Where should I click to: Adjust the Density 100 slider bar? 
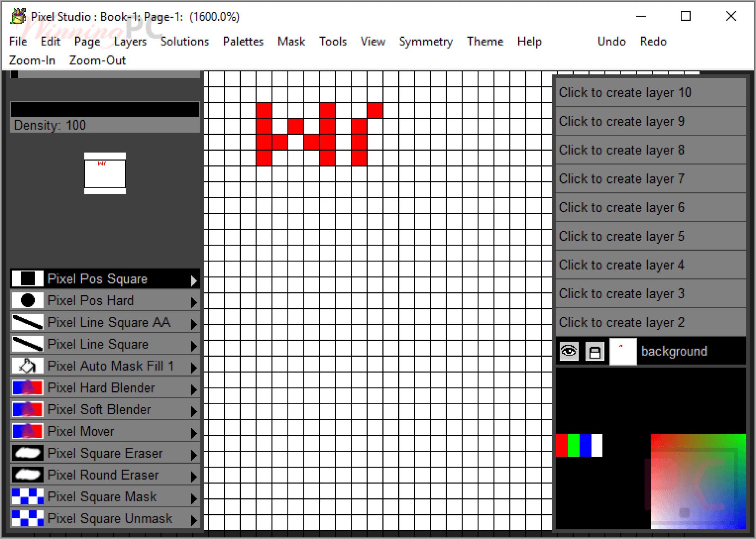(x=105, y=110)
